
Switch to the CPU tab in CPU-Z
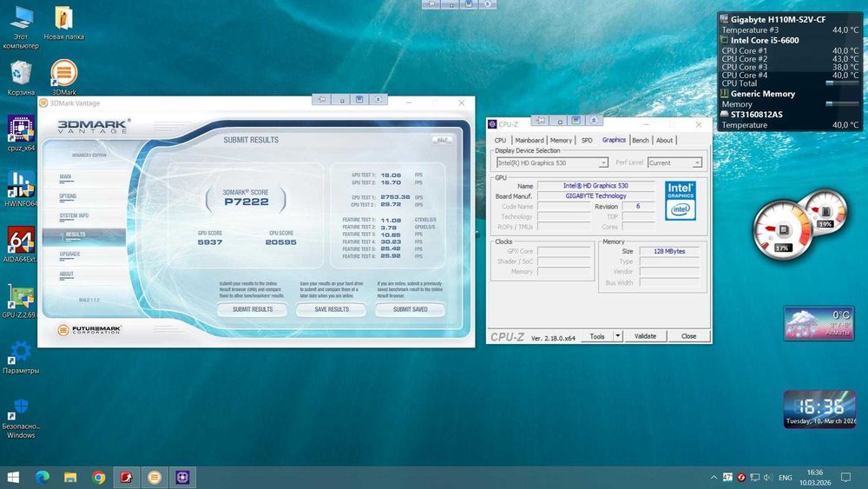pos(500,140)
